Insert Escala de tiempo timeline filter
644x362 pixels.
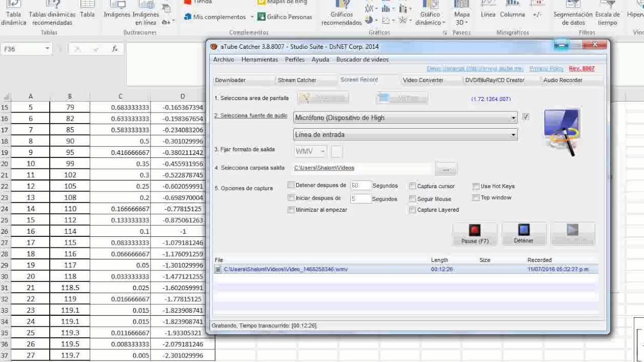tap(607, 13)
